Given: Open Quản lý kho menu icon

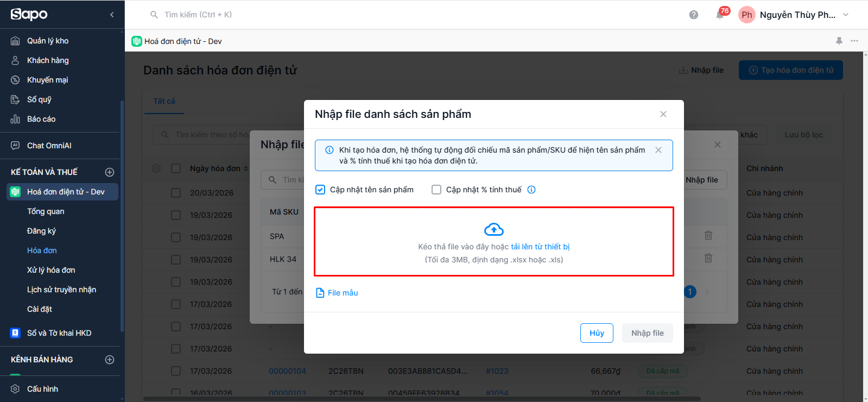Looking at the screenshot, I should (15, 41).
